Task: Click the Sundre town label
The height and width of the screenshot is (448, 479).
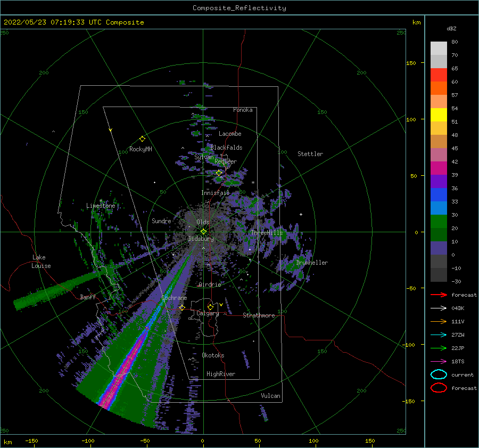Action: 161,221
